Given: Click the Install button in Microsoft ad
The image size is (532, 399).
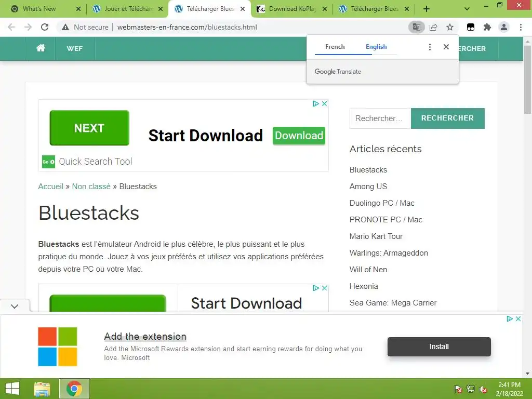Looking at the screenshot, I should [439, 347].
